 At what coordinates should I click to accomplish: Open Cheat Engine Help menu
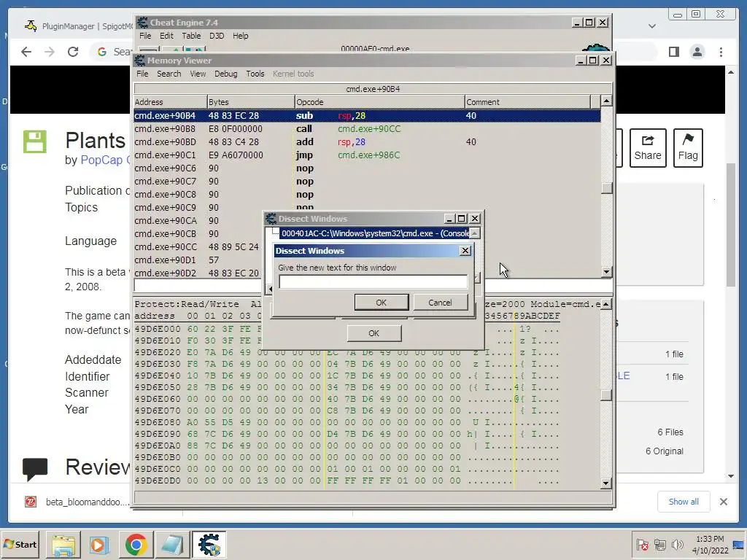click(240, 36)
